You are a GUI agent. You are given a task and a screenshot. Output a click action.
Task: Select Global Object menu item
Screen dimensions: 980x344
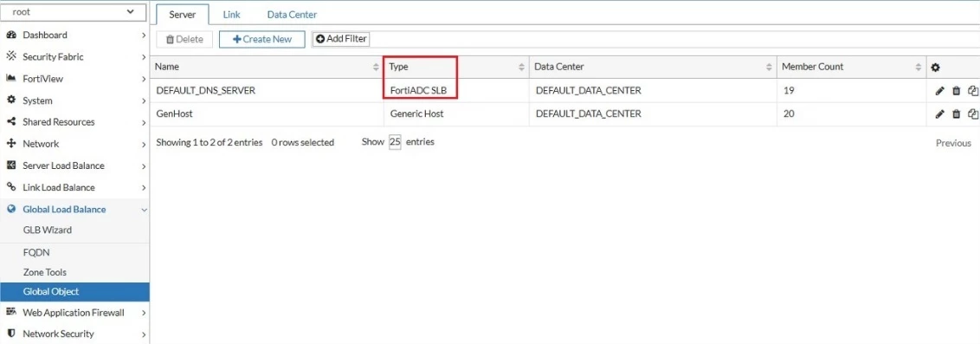coord(75,291)
